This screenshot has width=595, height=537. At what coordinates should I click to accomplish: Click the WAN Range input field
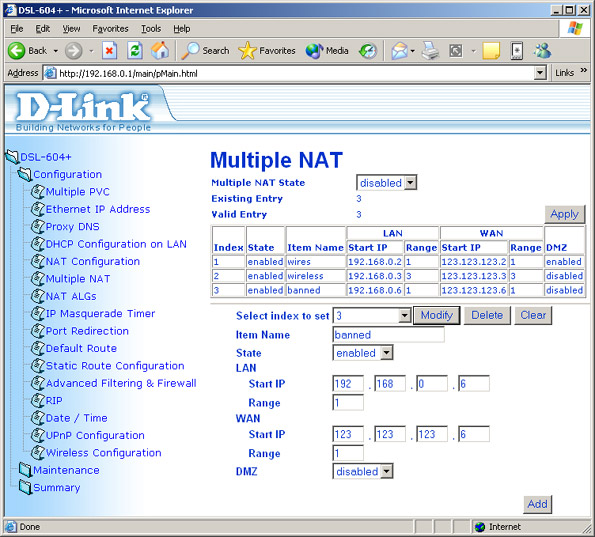pyautogui.click(x=348, y=453)
